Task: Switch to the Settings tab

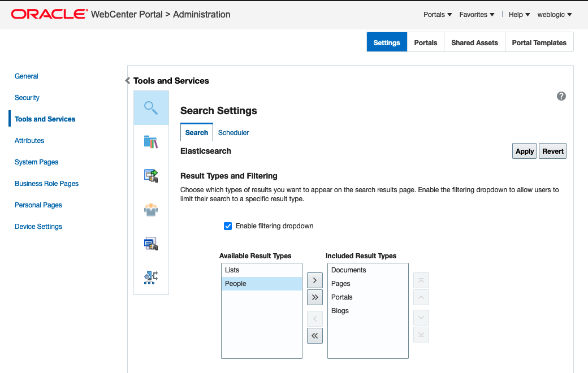Action: (x=387, y=42)
